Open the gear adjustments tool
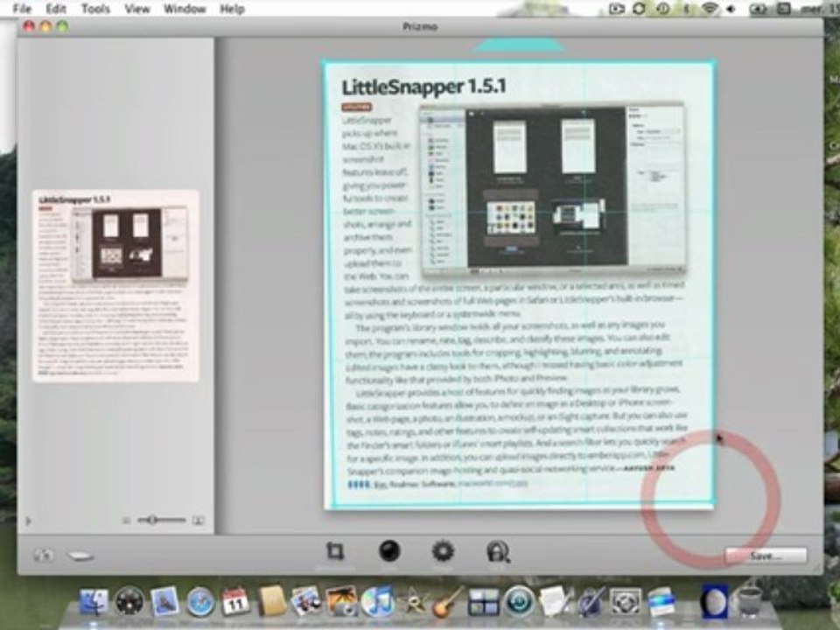Image resolution: width=840 pixels, height=630 pixels. click(443, 551)
